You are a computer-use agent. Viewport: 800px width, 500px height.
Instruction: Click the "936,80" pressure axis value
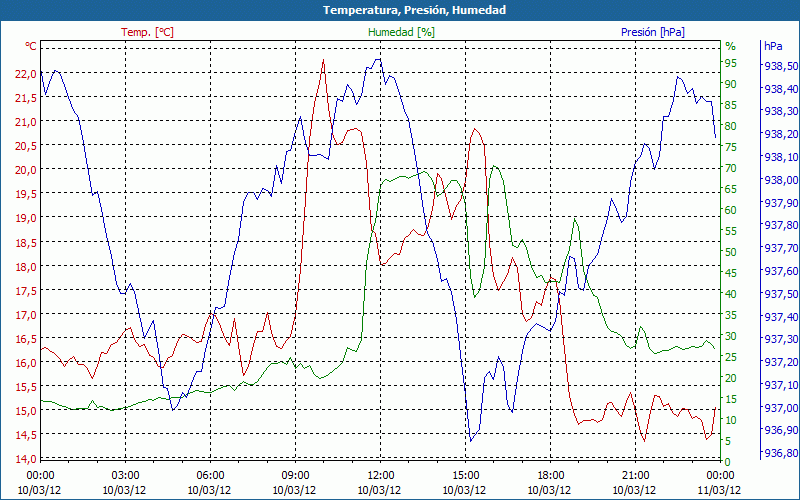coord(779,453)
